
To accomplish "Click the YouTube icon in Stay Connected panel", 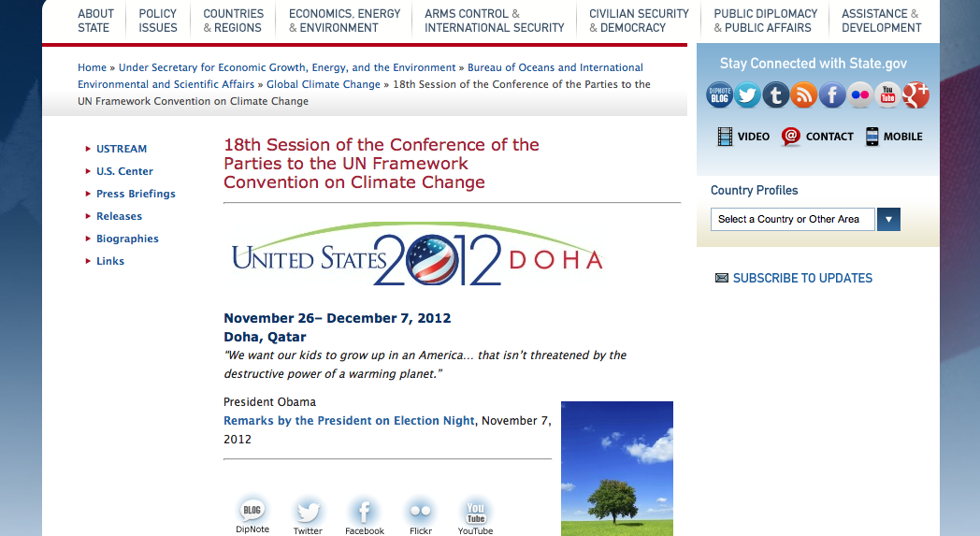I will coord(887,94).
